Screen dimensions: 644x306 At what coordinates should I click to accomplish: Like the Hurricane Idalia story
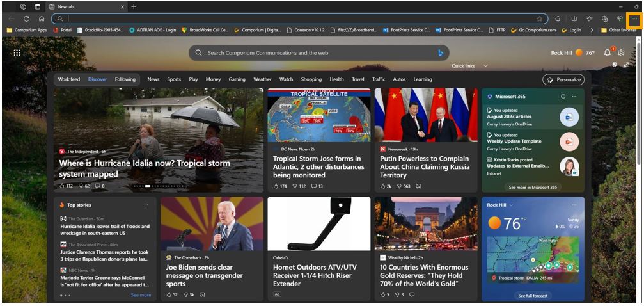tap(63, 186)
